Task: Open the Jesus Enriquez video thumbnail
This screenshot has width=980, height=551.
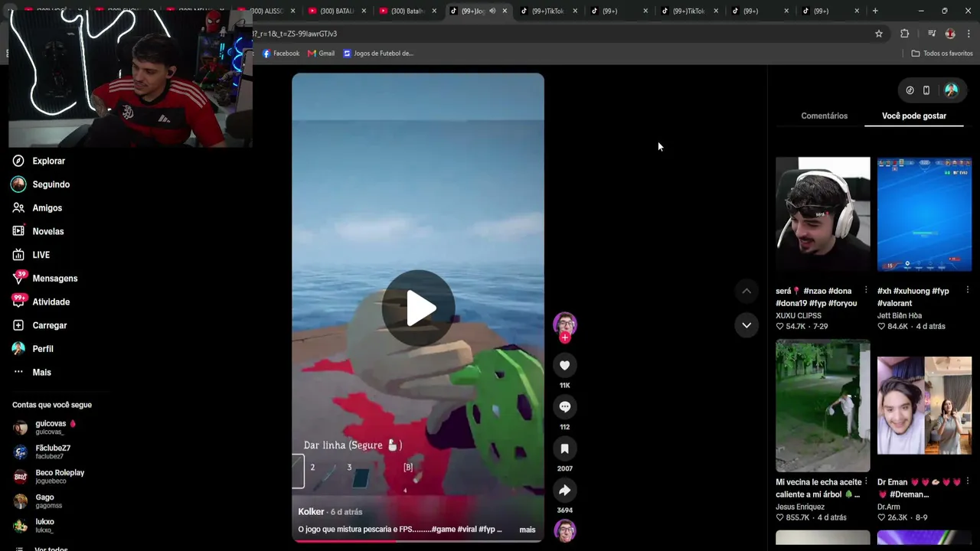Action: coord(823,406)
